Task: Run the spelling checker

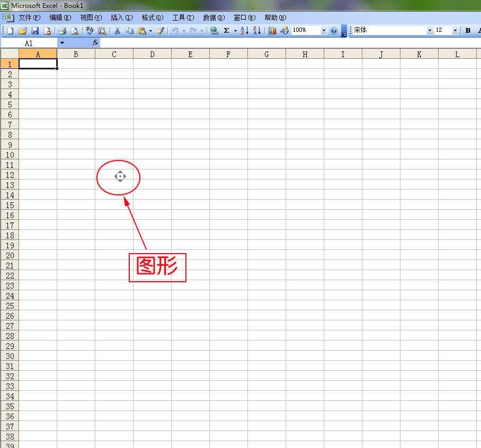Action: [88, 31]
